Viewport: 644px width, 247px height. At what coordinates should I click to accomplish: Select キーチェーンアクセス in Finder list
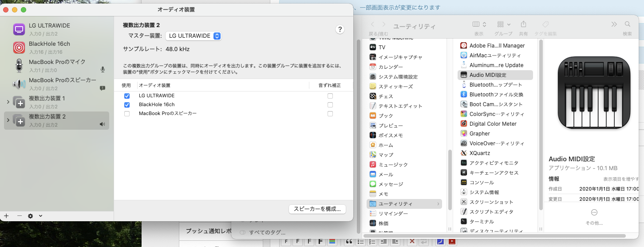(495, 173)
